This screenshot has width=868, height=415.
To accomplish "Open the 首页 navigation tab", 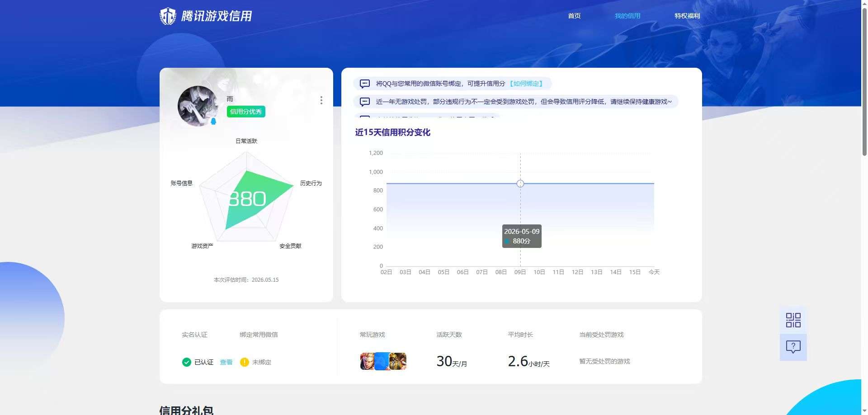I will click(x=574, y=16).
